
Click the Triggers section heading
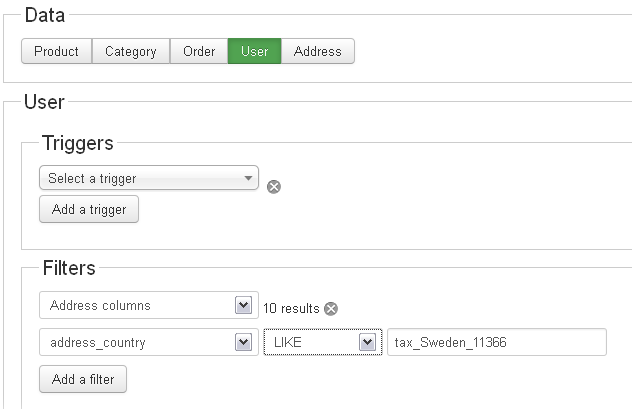(78, 143)
